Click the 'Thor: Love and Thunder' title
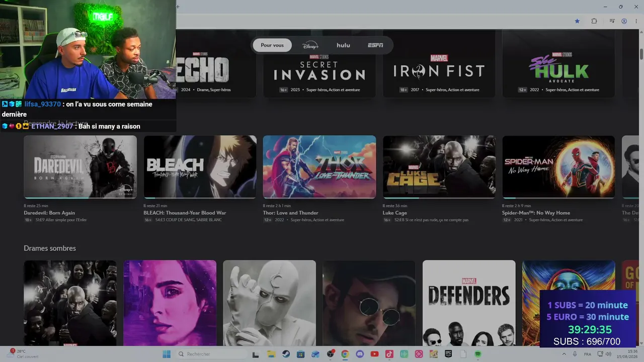Viewport: 644px width, 362px height. (290, 213)
